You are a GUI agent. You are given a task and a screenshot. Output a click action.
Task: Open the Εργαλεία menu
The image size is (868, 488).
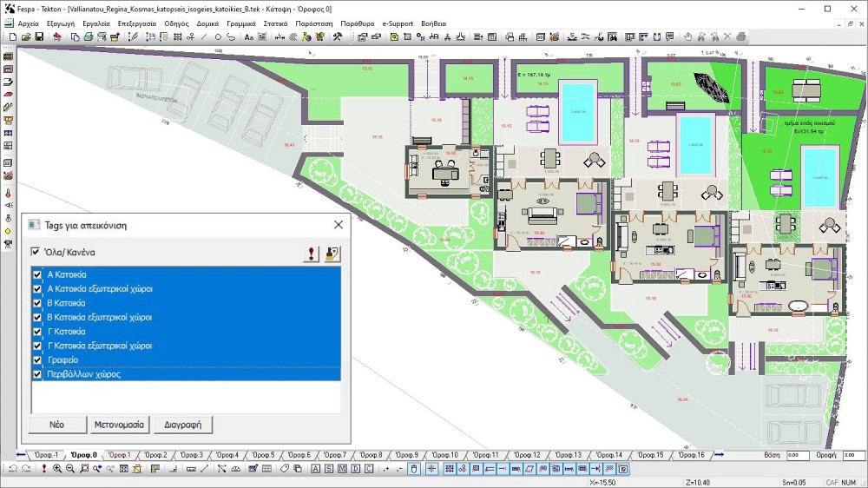96,23
